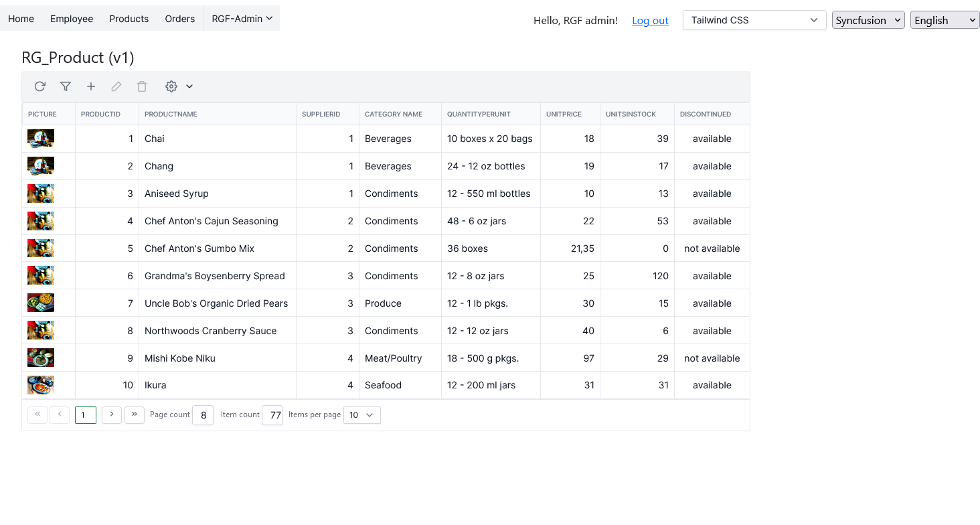Expand the RGF-Admin menu

242,19
